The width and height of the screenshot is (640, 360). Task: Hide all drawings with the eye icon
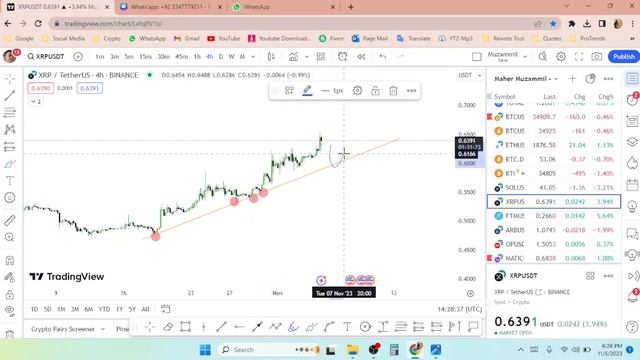10,310
